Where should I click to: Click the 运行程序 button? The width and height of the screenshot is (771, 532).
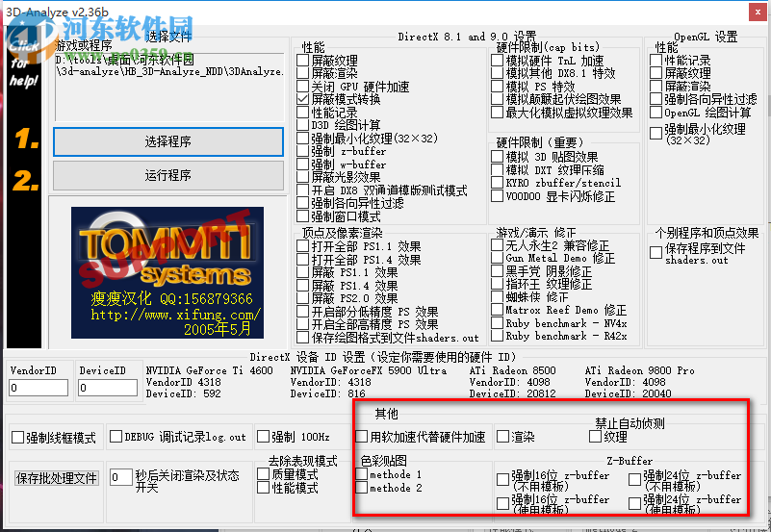pyautogui.click(x=168, y=175)
